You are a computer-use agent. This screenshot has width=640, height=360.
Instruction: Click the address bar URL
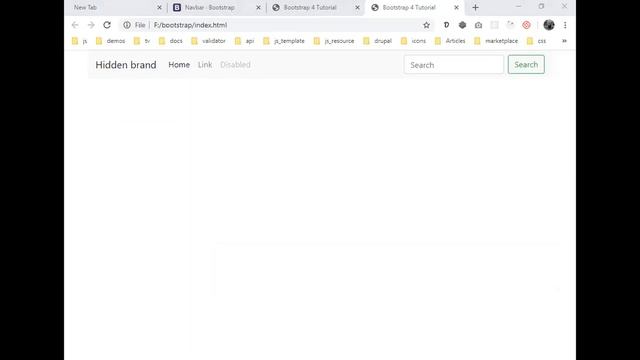pos(190,25)
